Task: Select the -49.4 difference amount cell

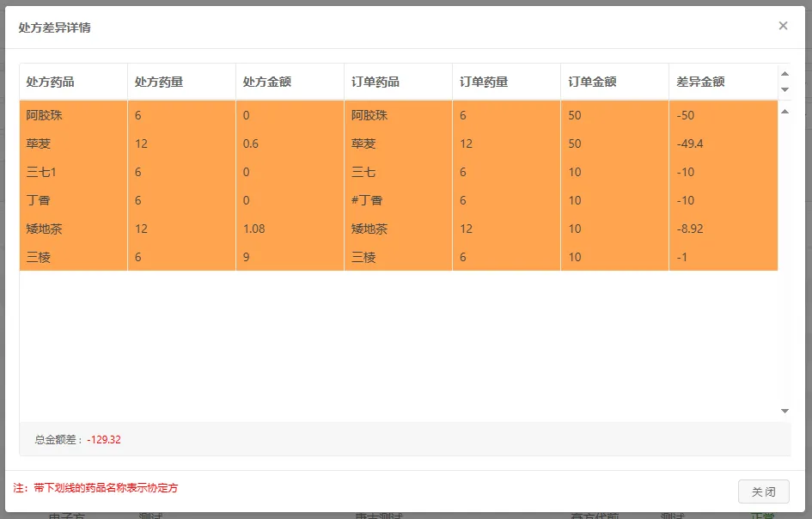Action: (x=690, y=143)
